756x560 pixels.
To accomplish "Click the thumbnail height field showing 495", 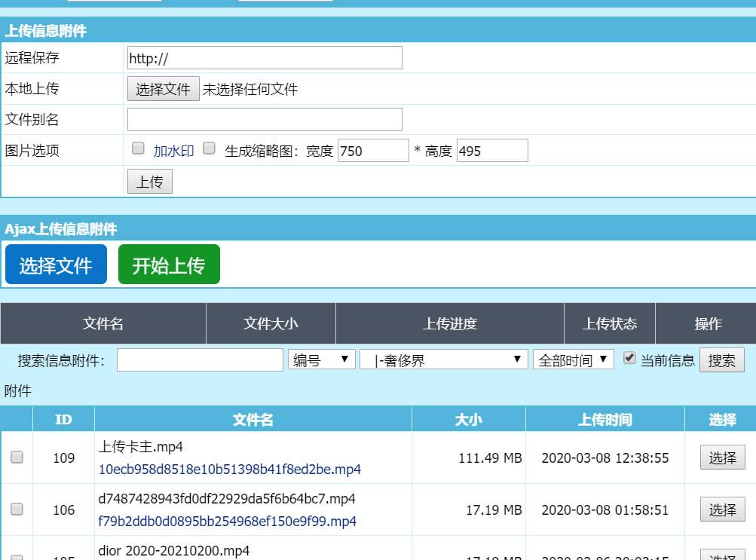I will 492,151.
